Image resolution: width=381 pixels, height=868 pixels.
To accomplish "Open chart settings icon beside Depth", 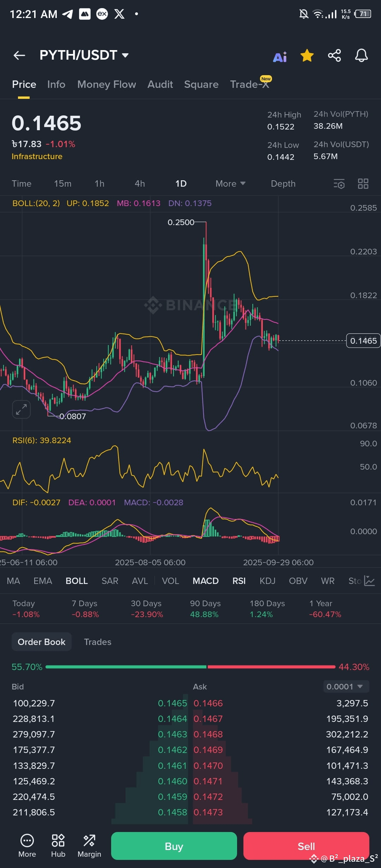I will point(339,184).
